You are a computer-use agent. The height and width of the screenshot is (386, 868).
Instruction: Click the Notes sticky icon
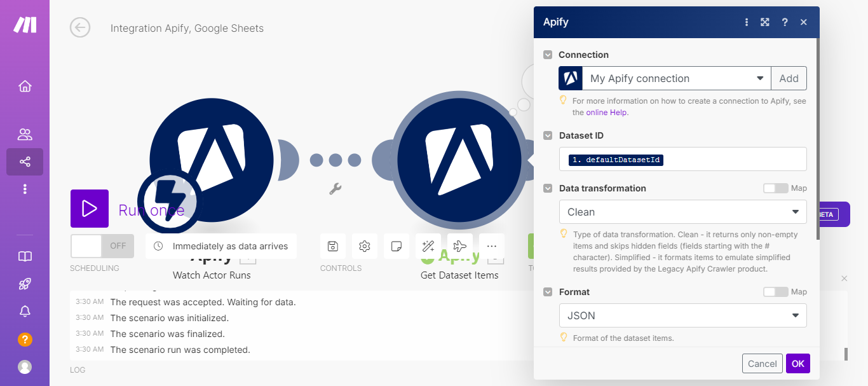(396, 246)
